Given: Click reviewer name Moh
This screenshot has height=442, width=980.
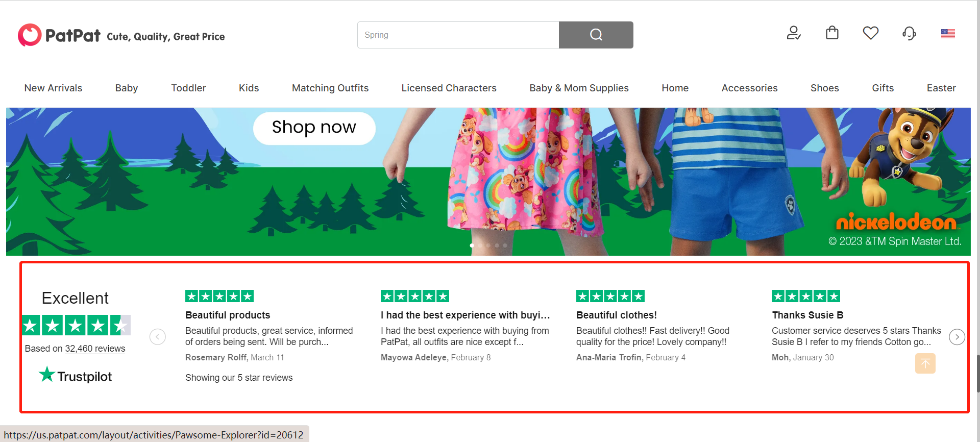Looking at the screenshot, I should pyautogui.click(x=780, y=357).
